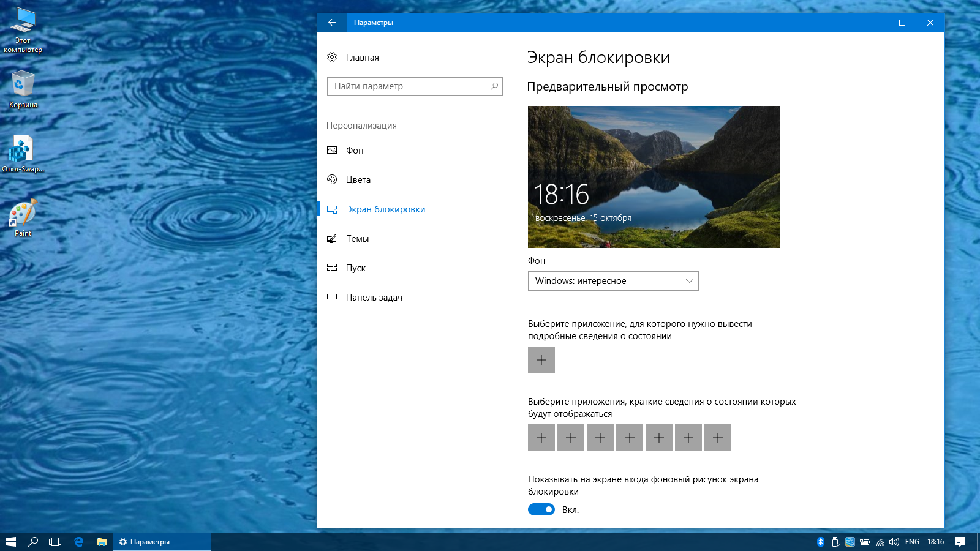This screenshot has height=551, width=980.
Task: Click sixth quick status plus tile
Action: coord(688,438)
